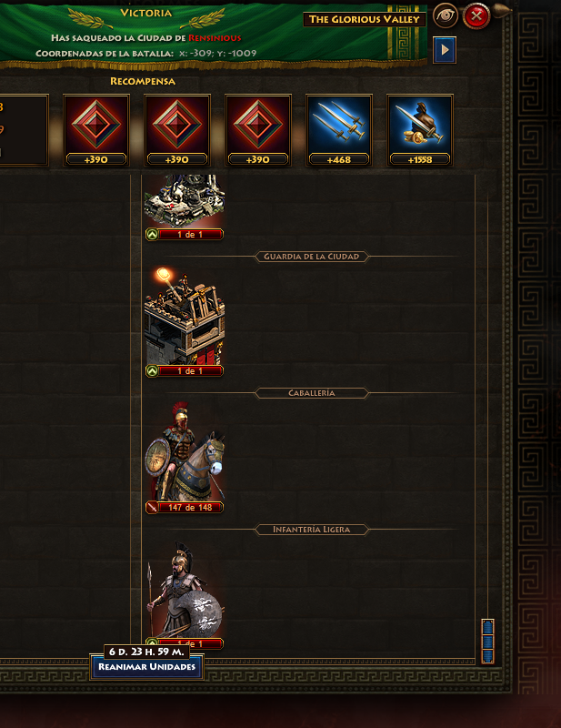Click the Infantería Ligera section header

pyautogui.click(x=311, y=530)
